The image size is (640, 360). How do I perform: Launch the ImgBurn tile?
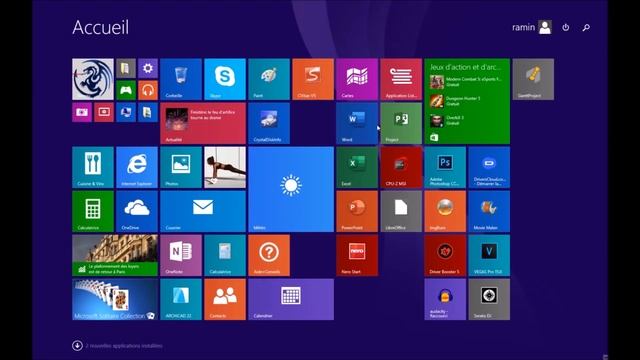445,211
